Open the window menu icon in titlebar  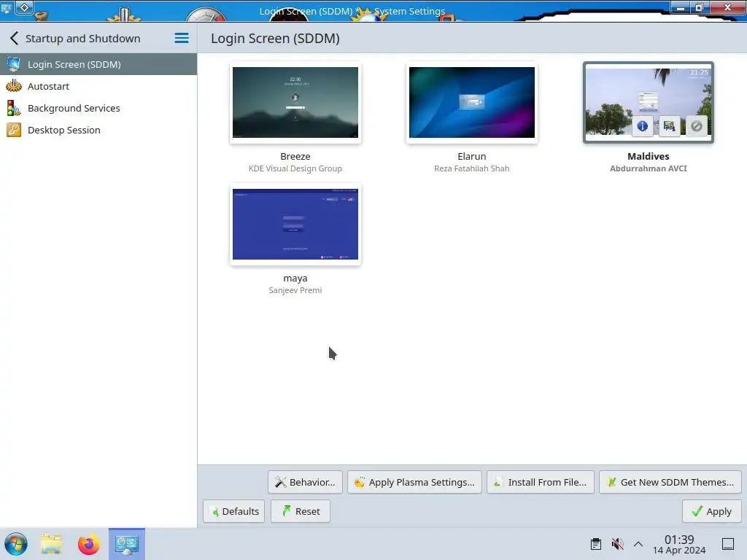click(7, 7)
